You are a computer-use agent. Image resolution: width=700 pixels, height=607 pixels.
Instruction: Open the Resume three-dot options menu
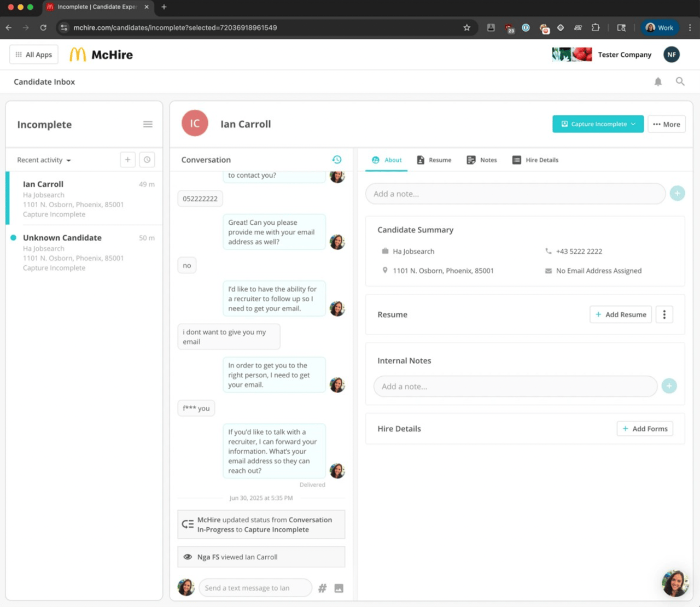(x=664, y=314)
